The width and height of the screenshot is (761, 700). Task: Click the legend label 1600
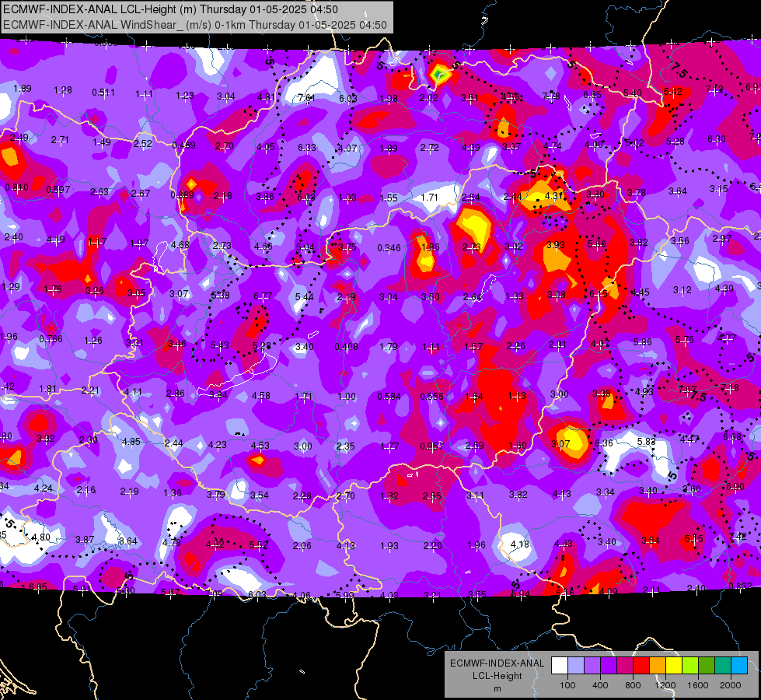click(698, 685)
